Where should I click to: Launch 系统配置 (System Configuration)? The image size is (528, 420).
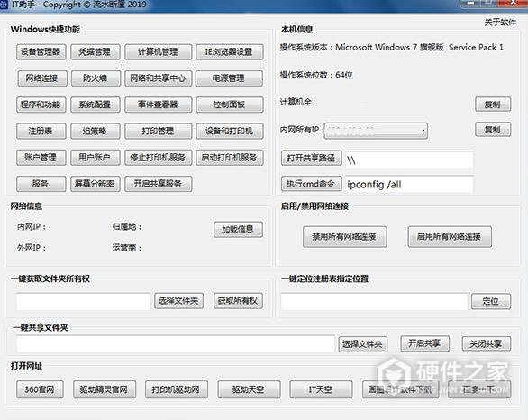click(x=95, y=105)
